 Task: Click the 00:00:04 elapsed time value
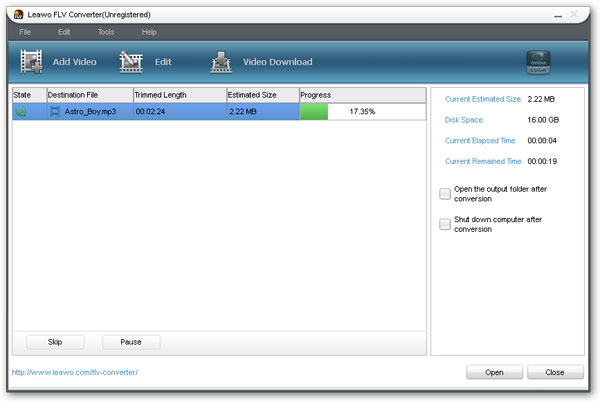542,141
